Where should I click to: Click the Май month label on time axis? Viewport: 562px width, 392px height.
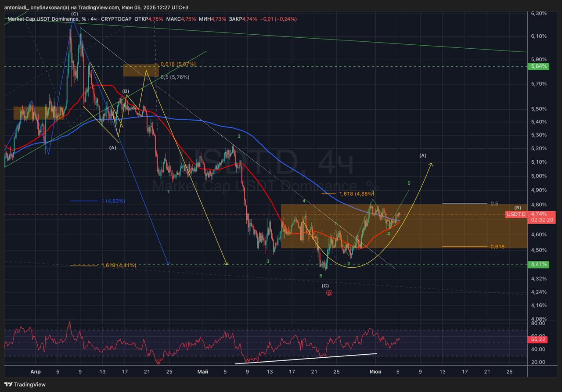point(202,372)
